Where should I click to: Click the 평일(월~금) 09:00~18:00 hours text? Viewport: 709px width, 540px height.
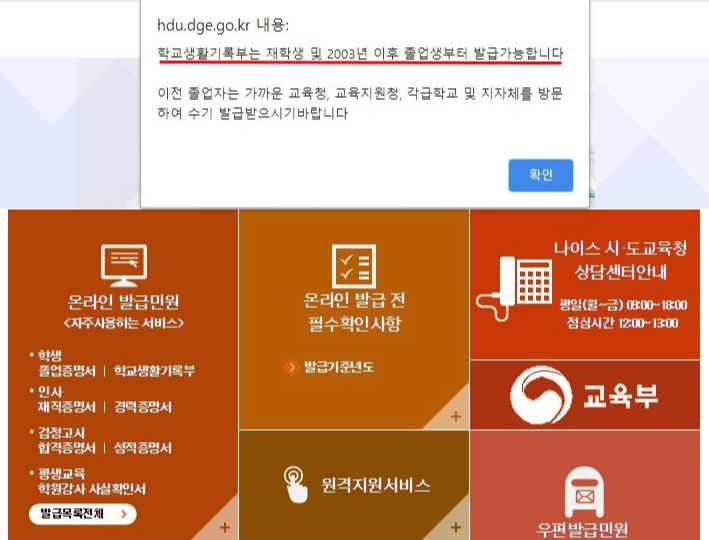(x=623, y=305)
